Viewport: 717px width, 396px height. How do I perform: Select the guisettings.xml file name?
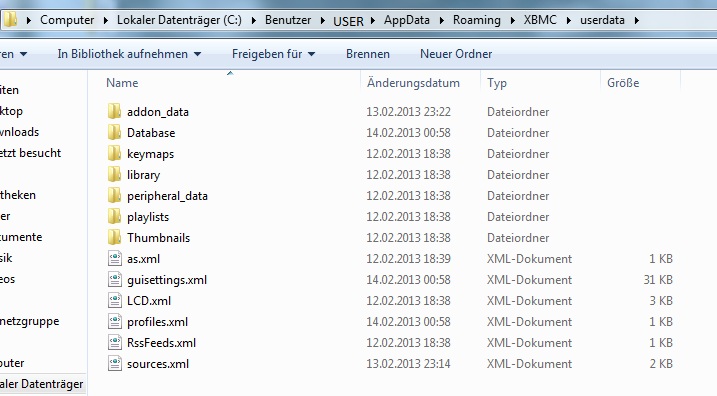click(x=167, y=280)
